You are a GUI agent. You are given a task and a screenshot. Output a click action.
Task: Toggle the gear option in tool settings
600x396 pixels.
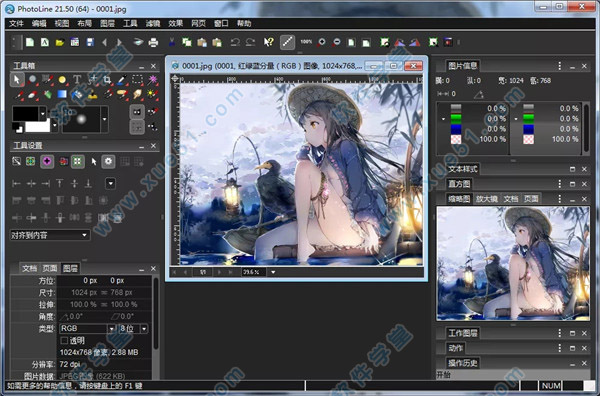[108, 161]
